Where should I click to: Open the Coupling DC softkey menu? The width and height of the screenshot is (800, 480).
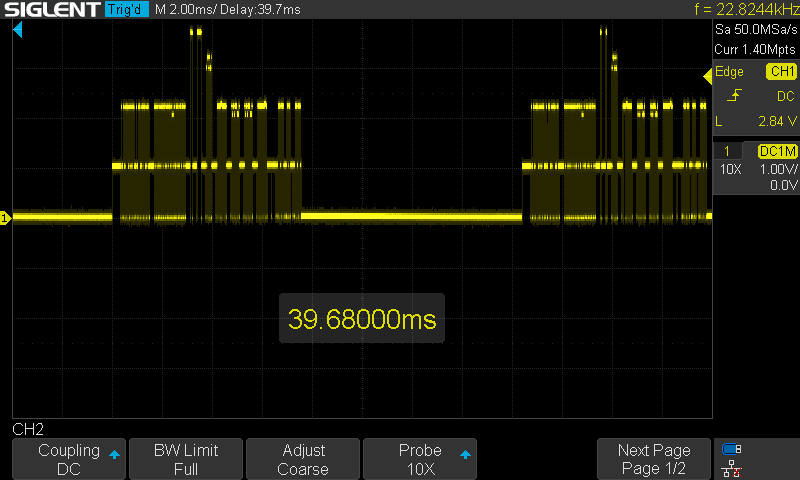(x=69, y=459)
